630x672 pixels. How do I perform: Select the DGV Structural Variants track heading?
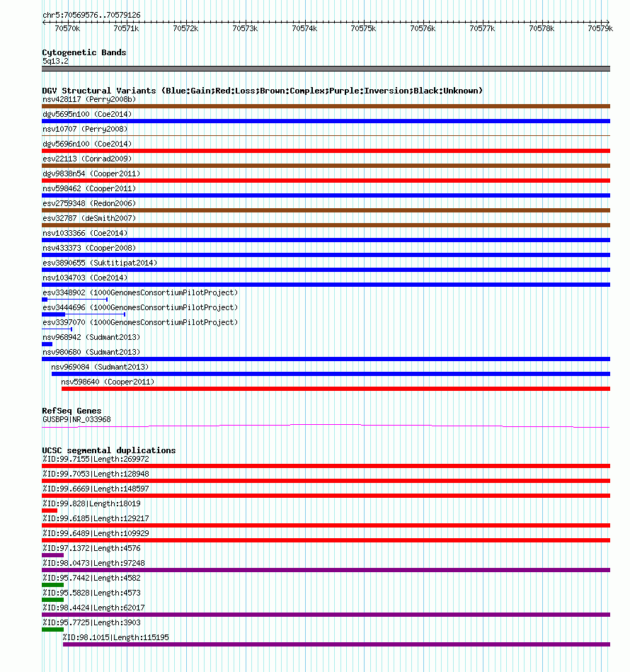click(x=262, y=91)
